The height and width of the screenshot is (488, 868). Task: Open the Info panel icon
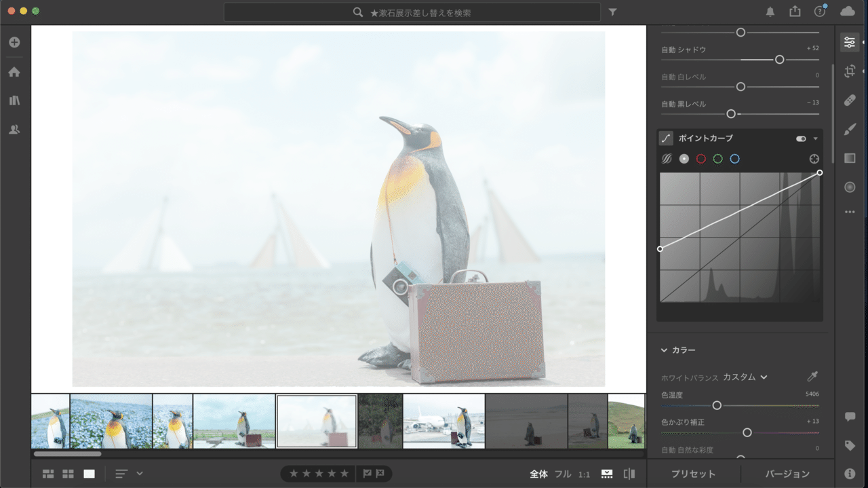coord(850,474)
